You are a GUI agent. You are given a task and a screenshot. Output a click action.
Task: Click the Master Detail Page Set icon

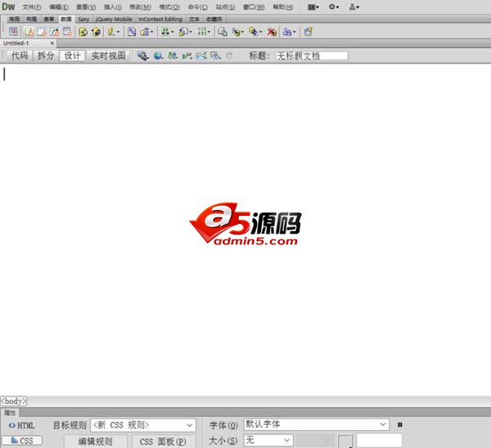pos(223,32)
